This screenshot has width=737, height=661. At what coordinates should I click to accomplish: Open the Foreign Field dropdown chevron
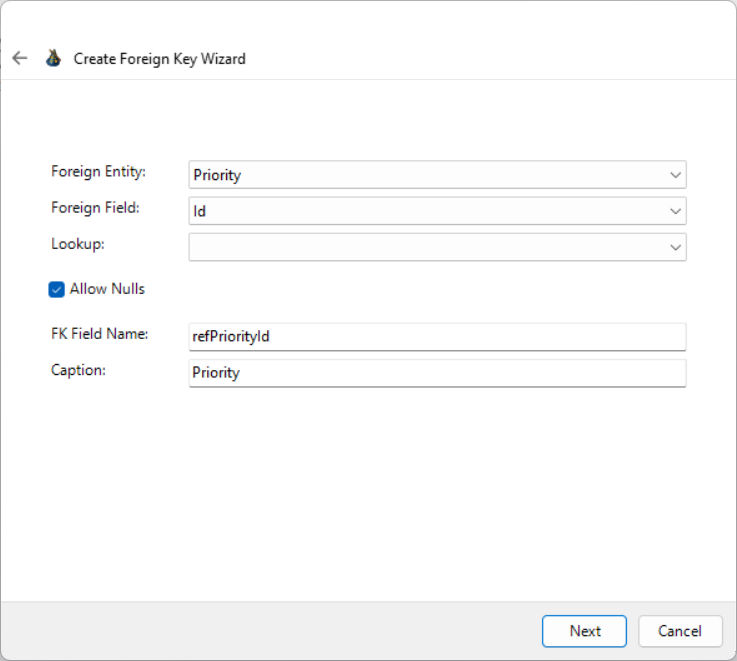pyautogui.click(x=675, y=211)
